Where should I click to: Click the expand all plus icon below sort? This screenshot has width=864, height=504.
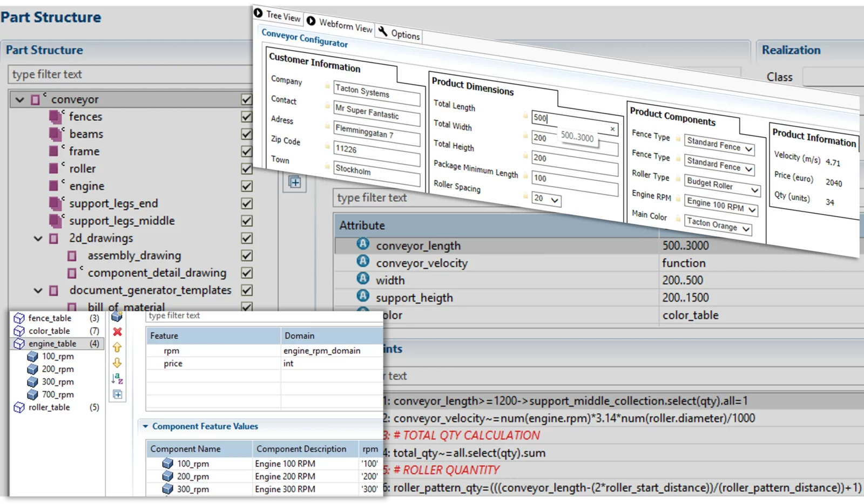pyautogui.click(x=118, y=394)
